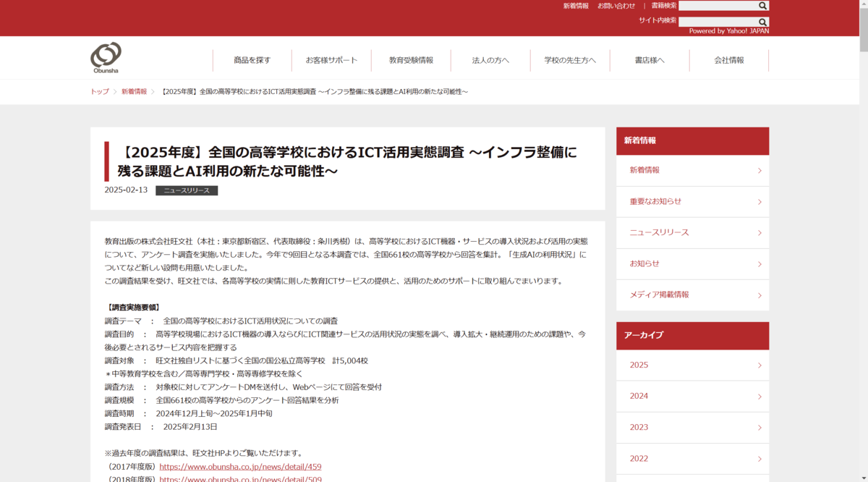The height and width of the screenshot is (482, 868).
Task: Click the article title heading
Action: click(x=347, y=161)
